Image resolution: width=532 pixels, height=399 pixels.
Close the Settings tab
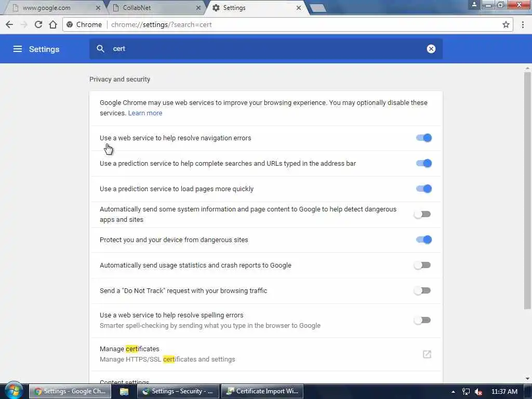tap(299, 8)
